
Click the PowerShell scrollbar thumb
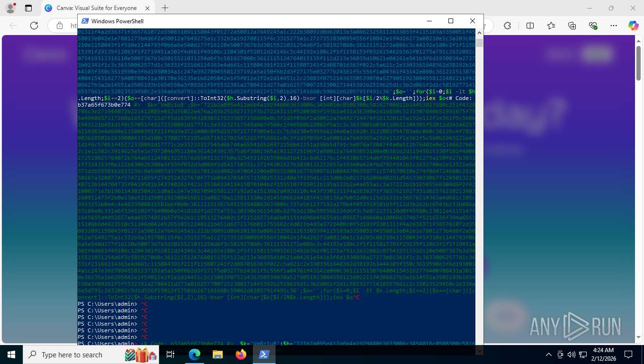(479, 43)
